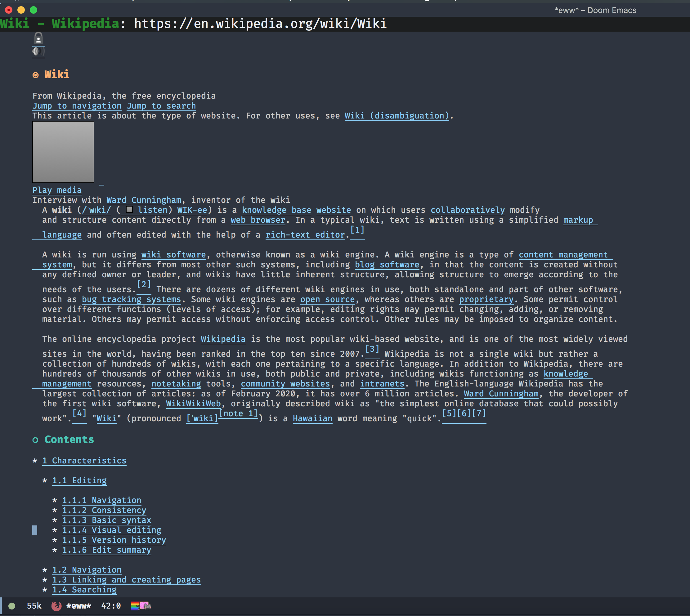Open the 1 Characteristics section link
The image size is (690, 616).
click(84, 461)
